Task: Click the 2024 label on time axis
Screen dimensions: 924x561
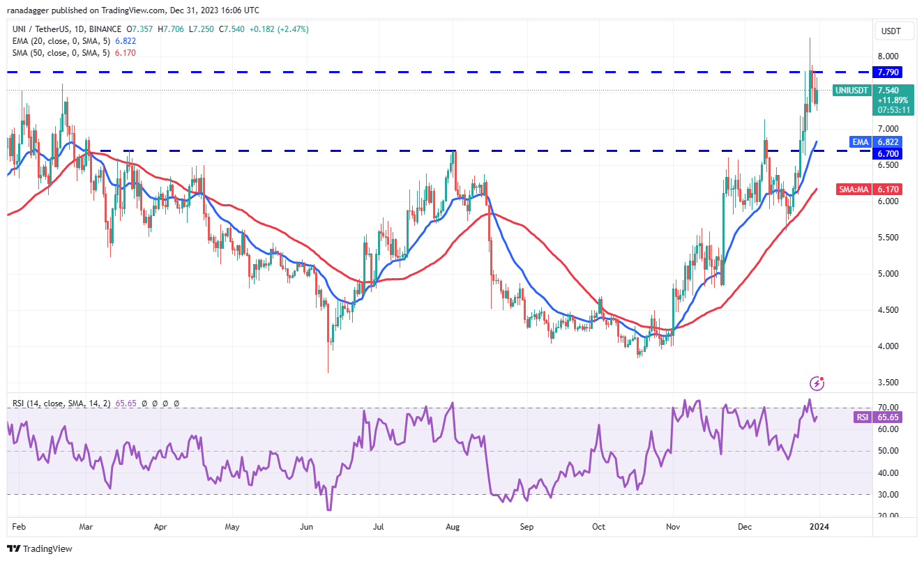Action: [819, 529]
